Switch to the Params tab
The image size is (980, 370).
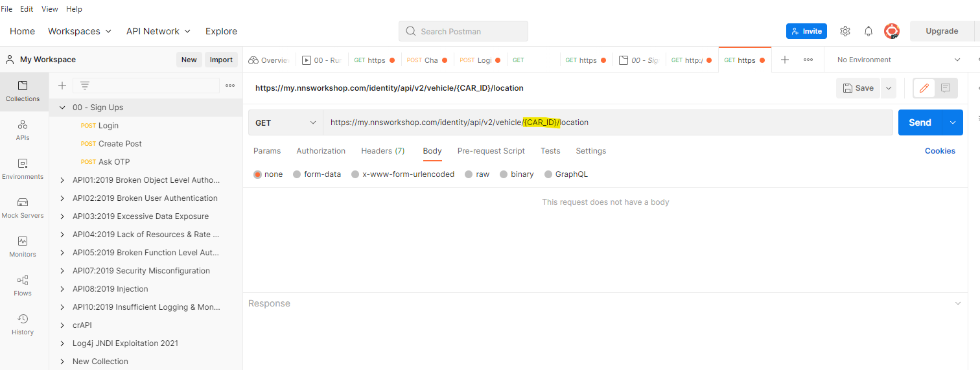coord(267,151)
